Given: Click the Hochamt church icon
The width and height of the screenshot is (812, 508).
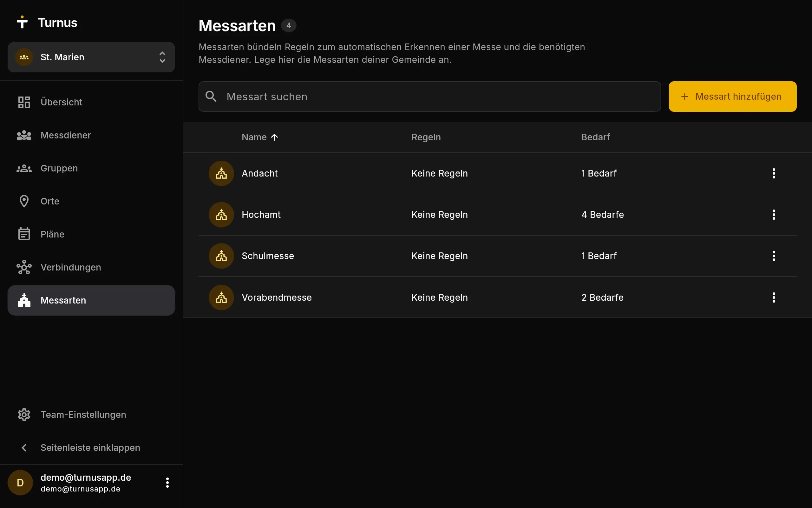Looking at the screenshot, I should [221, 215].
